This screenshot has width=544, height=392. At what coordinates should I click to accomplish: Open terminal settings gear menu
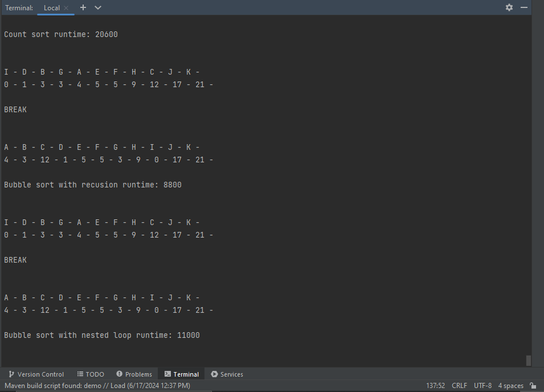[x=509, y=7]
